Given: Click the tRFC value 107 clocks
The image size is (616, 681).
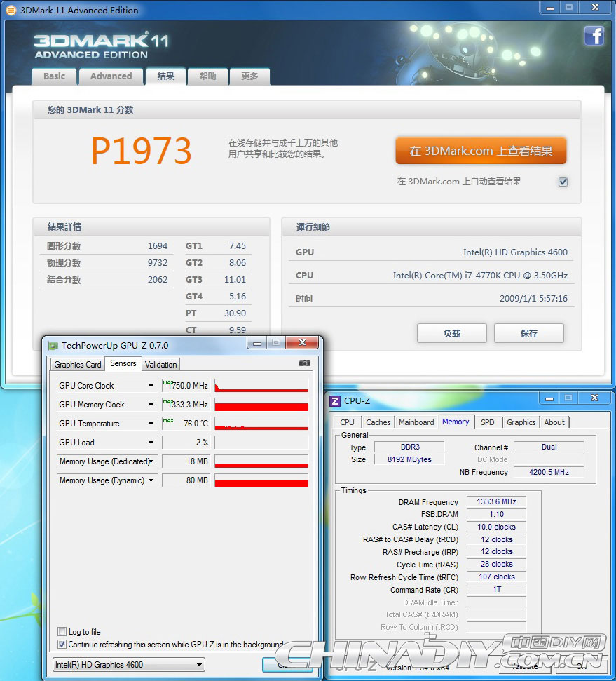Looking at the screenshot, I should (496, 577).
